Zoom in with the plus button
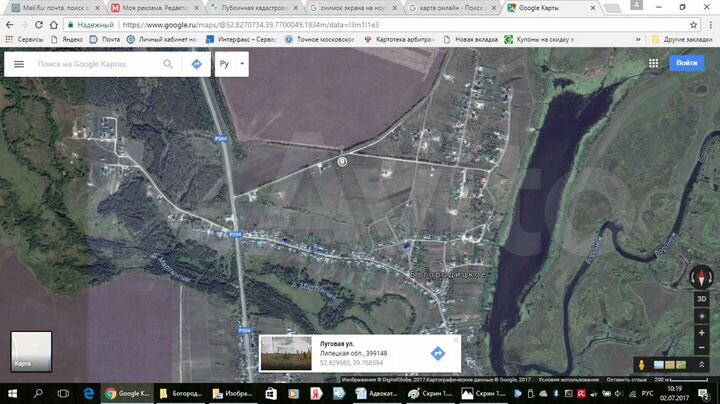720x404 pixels. coord(702,333)
